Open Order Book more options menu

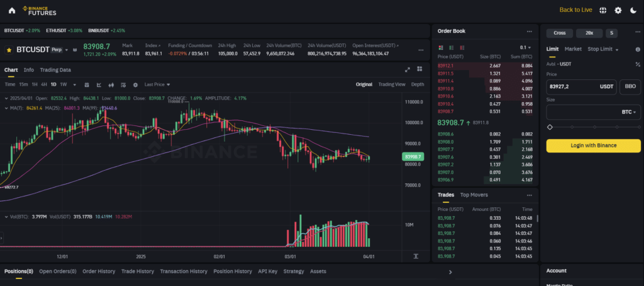point(530,31)
